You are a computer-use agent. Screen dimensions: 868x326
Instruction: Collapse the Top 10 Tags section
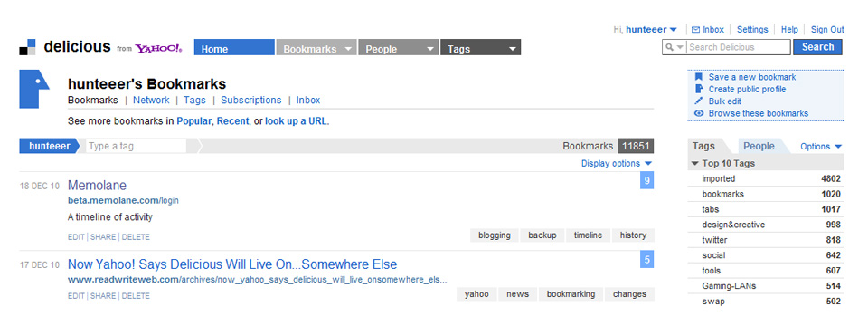(x=694, y=164)
